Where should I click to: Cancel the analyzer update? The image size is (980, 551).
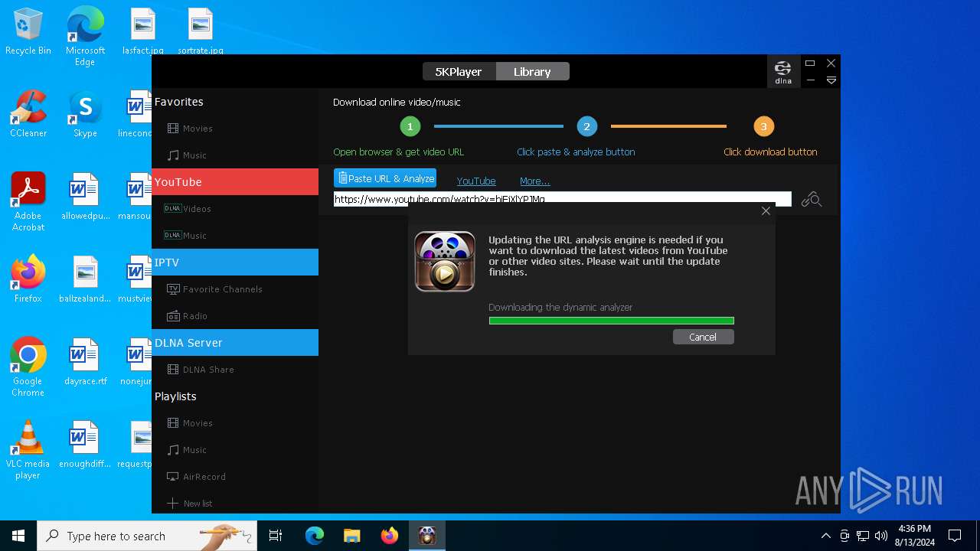[703, 337]
